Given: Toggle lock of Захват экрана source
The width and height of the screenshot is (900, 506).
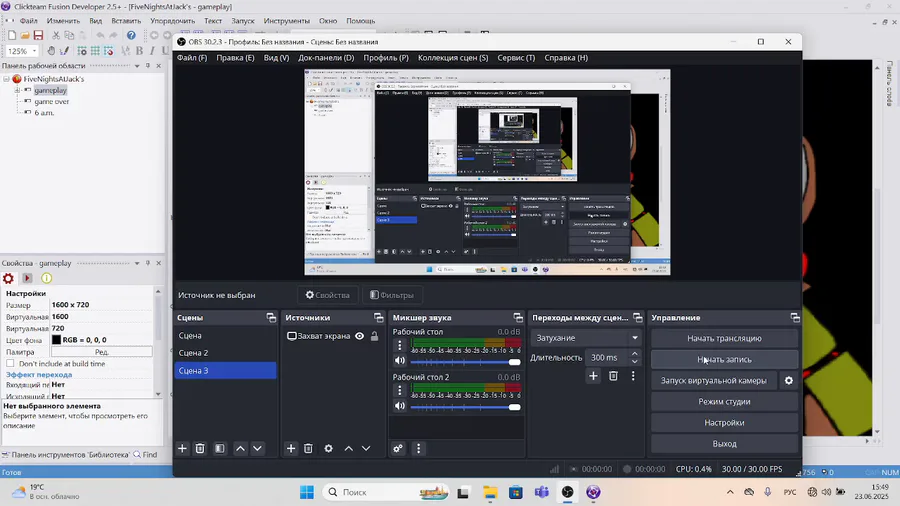Looking at the screenshot, I should point(374,336).
